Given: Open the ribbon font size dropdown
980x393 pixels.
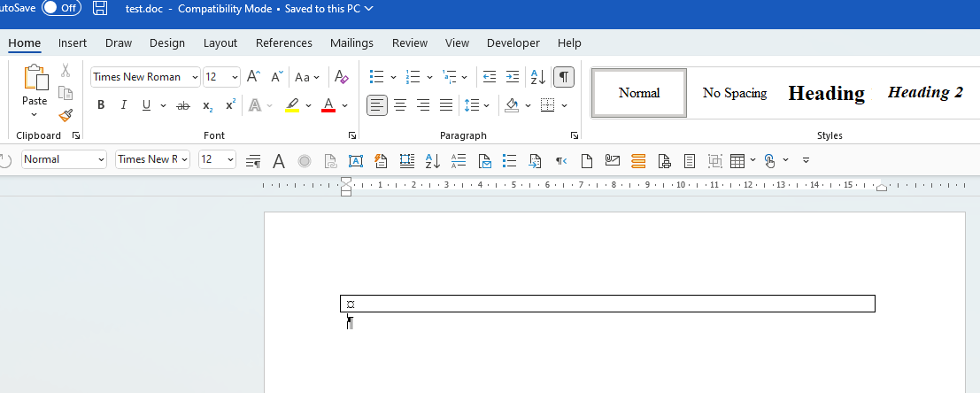Looking at the screenshot, I should pos(235,78).
